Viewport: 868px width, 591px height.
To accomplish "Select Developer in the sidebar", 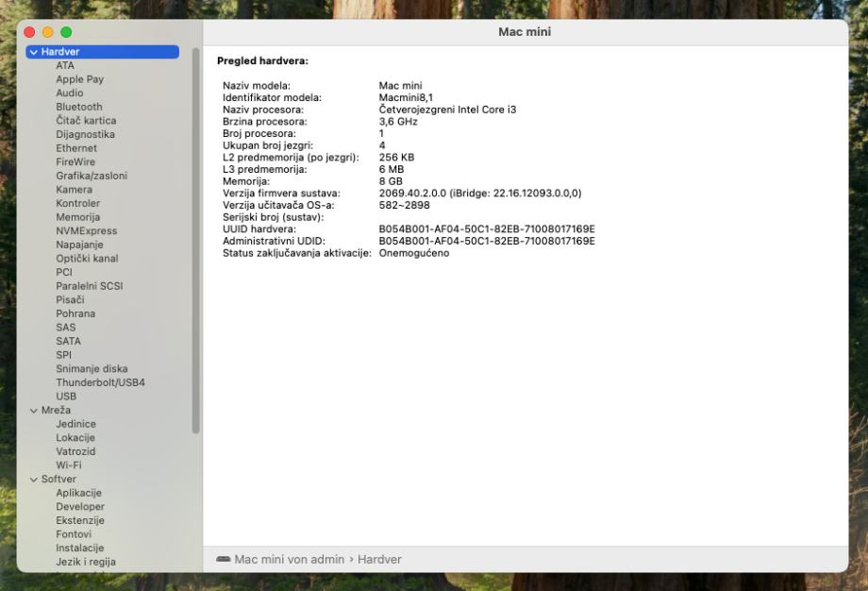I will coord(79,507).
